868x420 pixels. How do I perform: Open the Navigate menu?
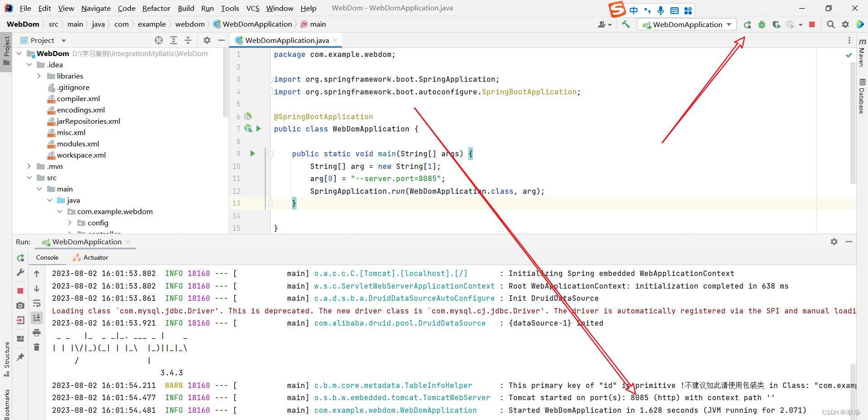[96, 8]
